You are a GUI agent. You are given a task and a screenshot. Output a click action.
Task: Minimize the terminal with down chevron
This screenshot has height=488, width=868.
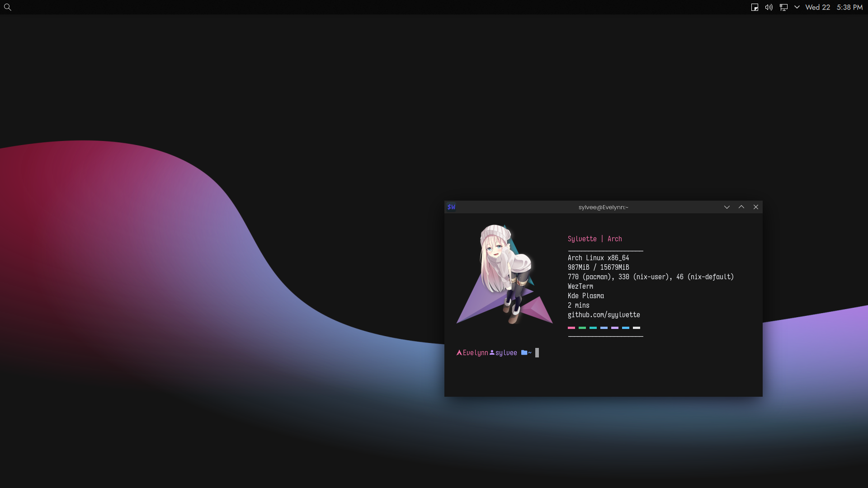pos(727,207)
